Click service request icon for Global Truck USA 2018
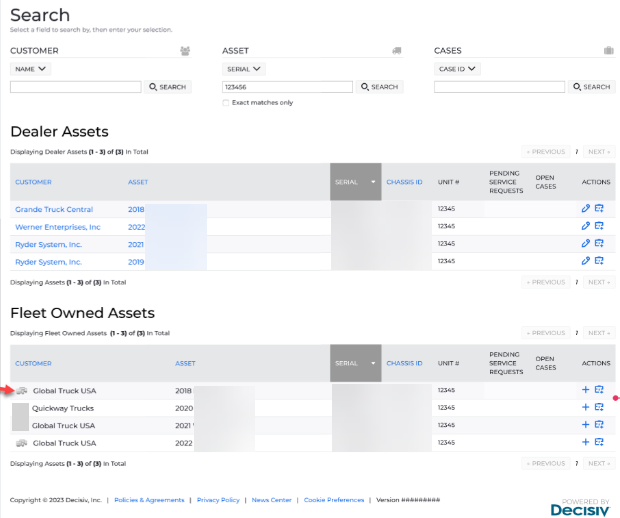Image resolution: width=620 pixels, height=518 pixels. (599, 390)
